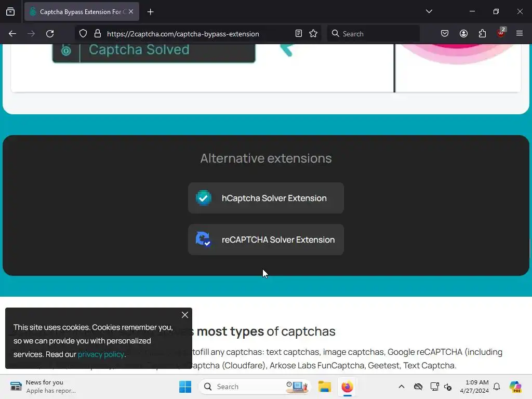The height and width of the screenshot is (399, 532).
Task: Close the Captcha Bypass Extension tab
Action: coord(131,11)
